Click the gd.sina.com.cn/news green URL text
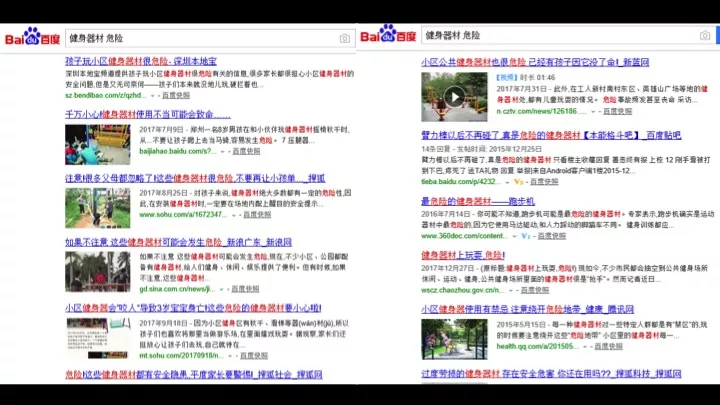The image size is (720, 405). point(177,289)
